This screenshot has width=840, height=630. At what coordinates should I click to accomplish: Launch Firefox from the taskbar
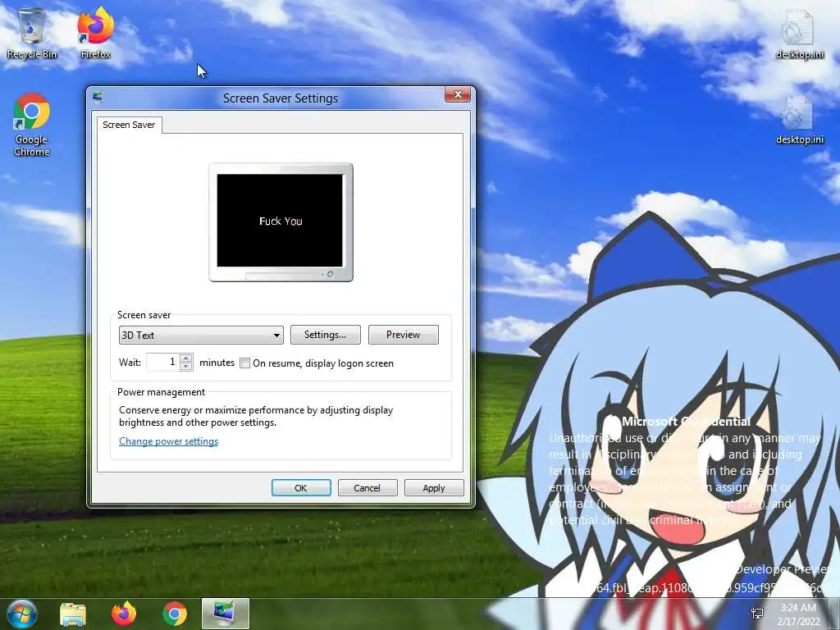[x=124, y=614]
